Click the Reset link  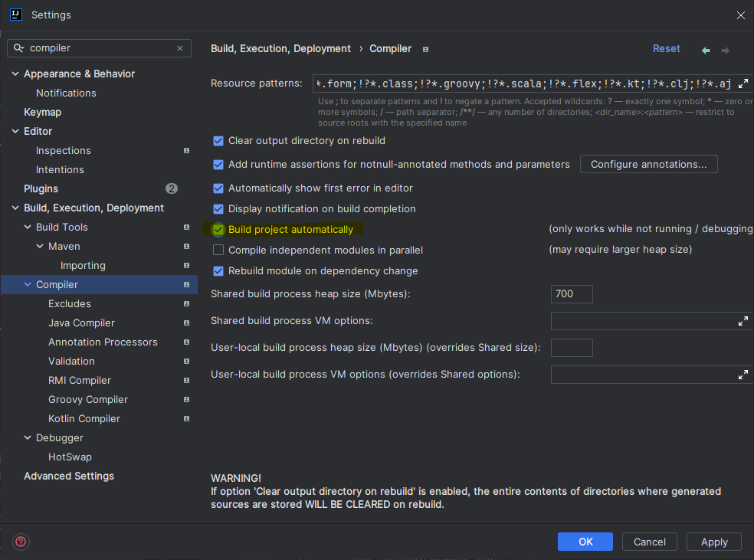666,48
